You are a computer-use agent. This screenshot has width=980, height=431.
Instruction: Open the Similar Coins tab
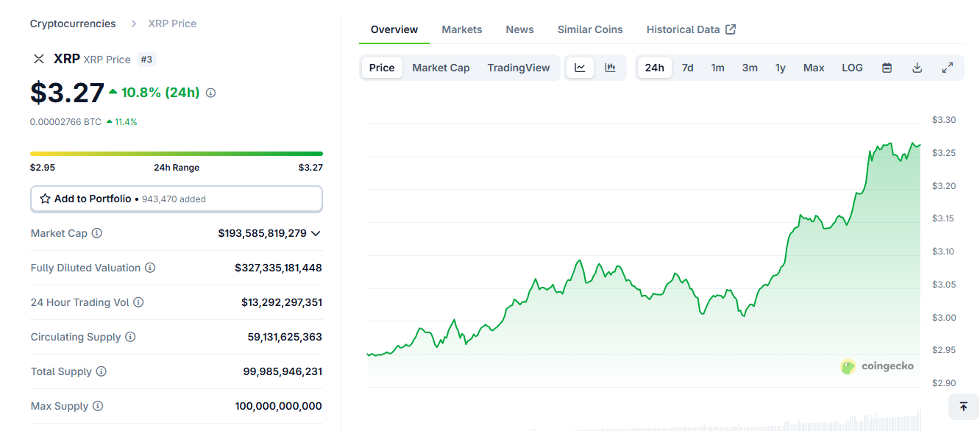589,29
